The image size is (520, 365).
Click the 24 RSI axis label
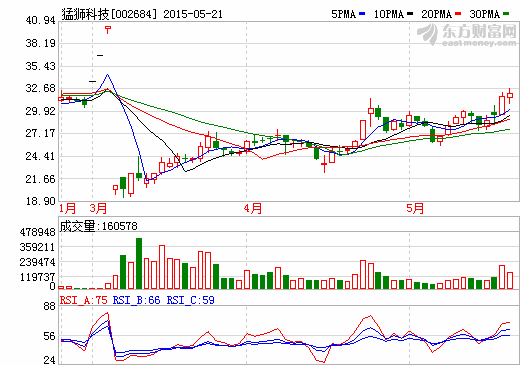click(49, 360)
